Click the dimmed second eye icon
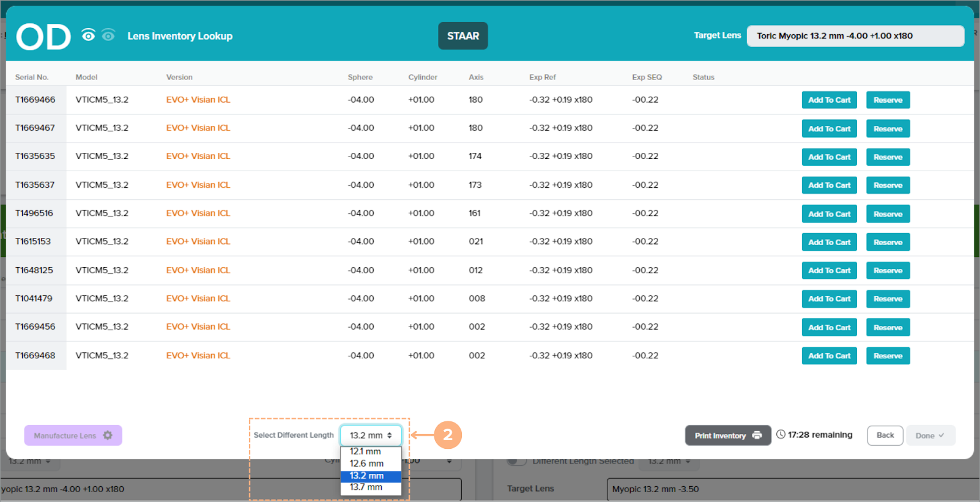 [108, 35]
